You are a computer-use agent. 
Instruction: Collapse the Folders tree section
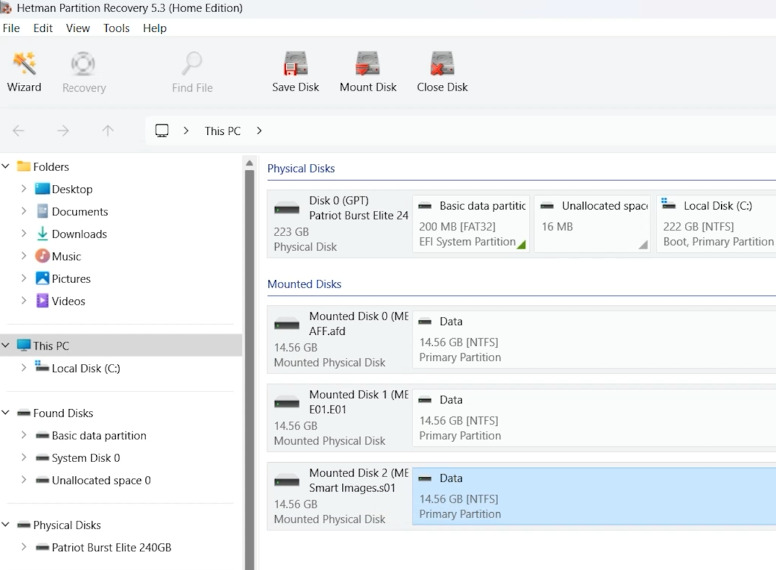[x=6, y=166]
